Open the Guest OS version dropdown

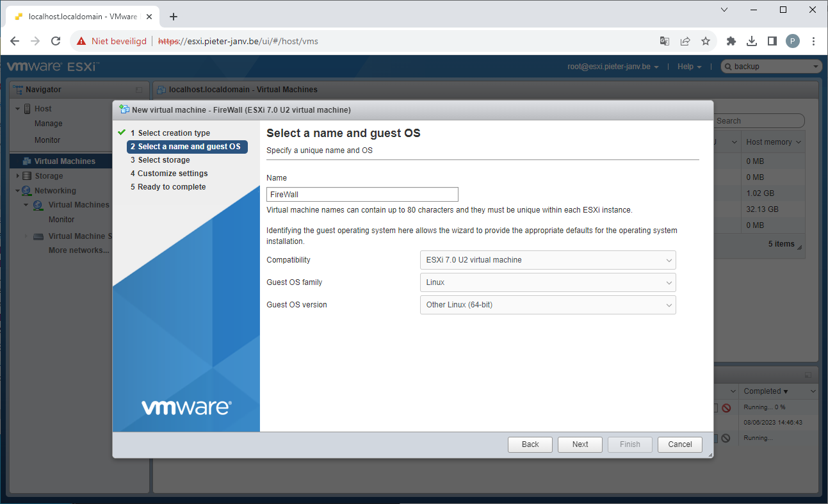(x=548, y=305)
